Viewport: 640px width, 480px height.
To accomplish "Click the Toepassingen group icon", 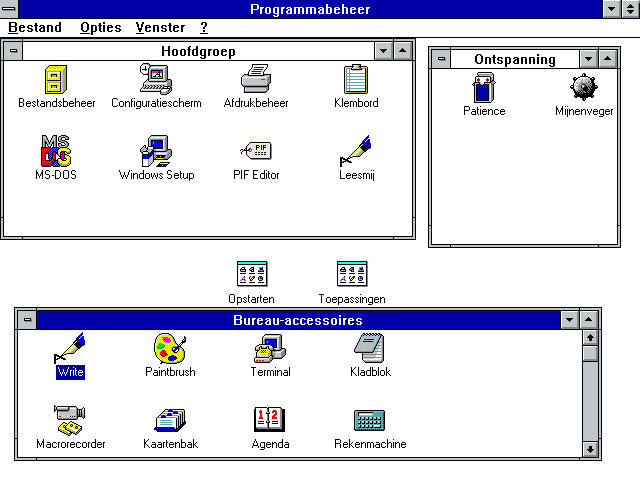I will 352,274.
